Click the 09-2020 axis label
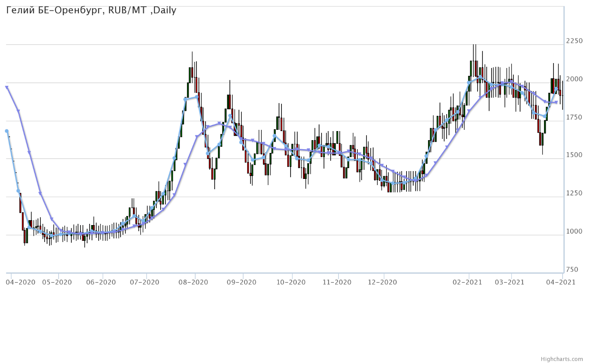Viewport: 589px width, 364px height. [242, 282]
